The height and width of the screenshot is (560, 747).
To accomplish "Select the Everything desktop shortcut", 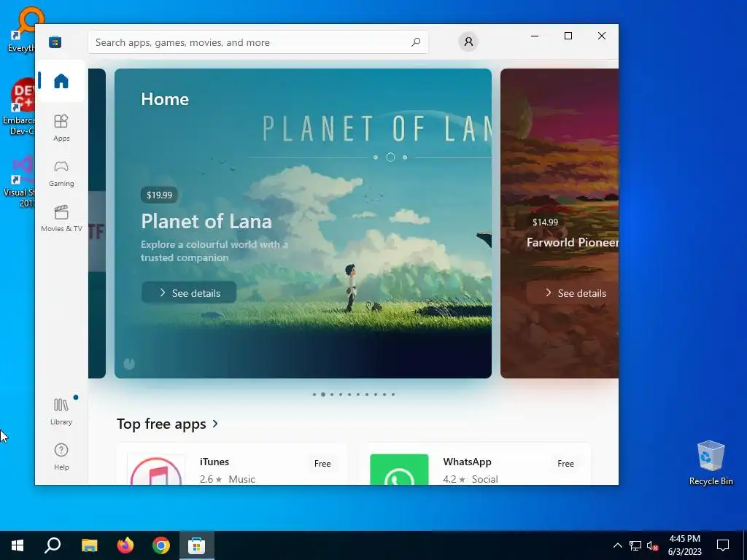I will pyautogui.click(x=21, y=29).
